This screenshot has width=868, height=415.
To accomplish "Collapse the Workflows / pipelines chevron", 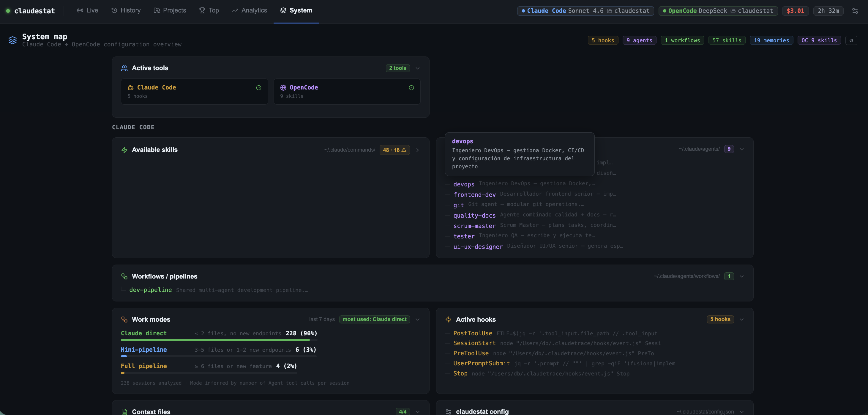I will (742, 276).
